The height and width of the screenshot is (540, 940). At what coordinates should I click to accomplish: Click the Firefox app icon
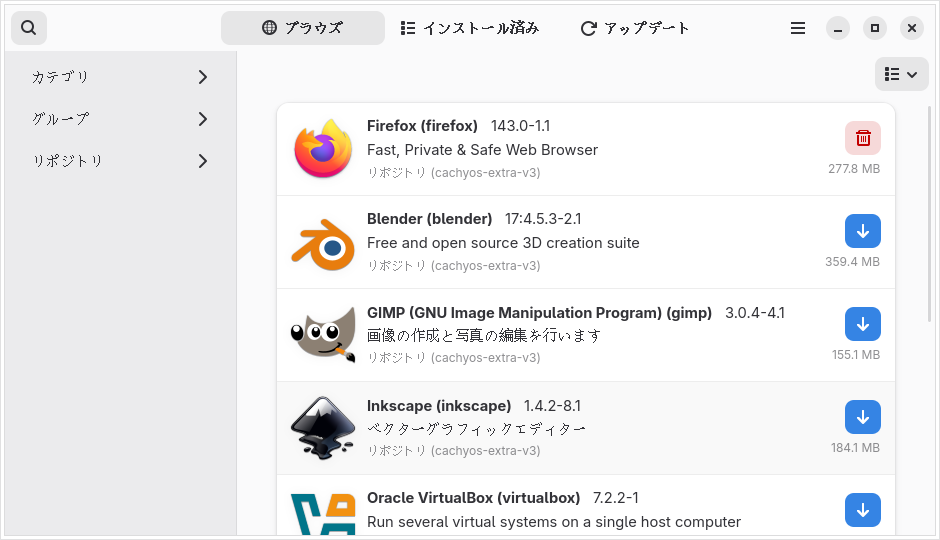tap(323, 149)
